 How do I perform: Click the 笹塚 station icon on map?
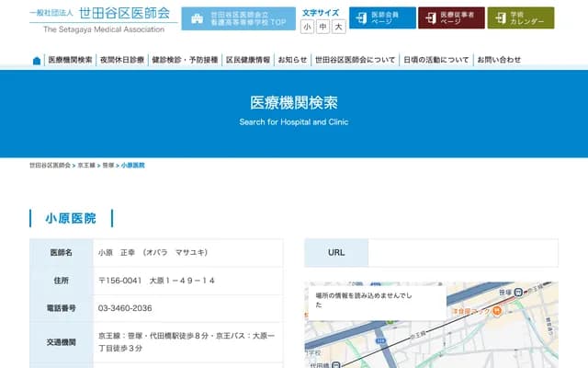pyautogui.click(x=519, y=292)
